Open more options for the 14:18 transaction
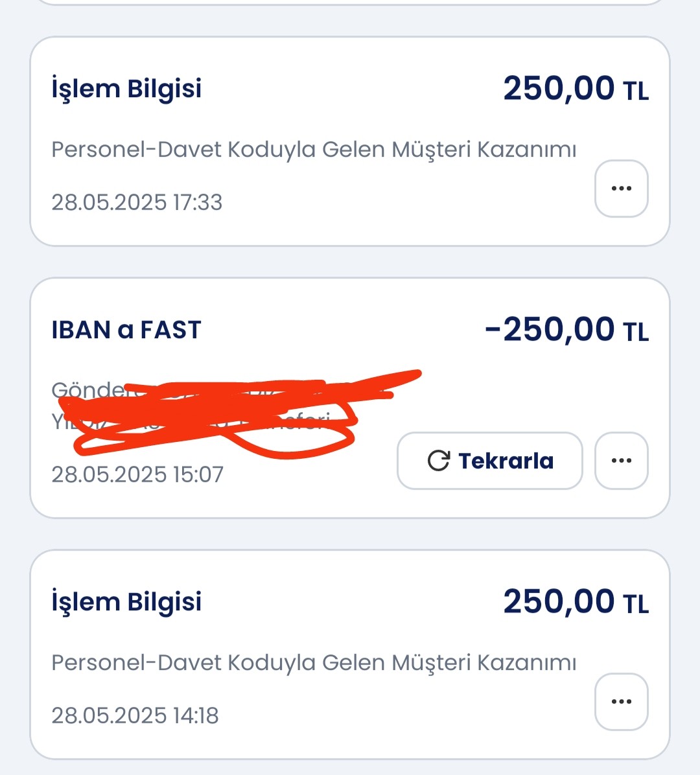 (x=622, y=701)
